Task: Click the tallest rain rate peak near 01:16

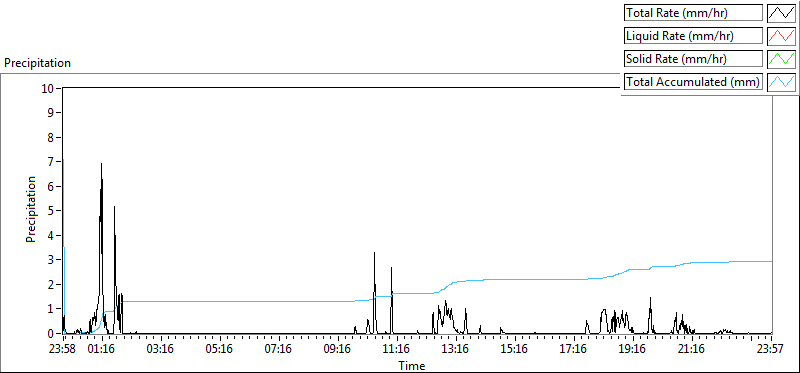Action: point(102,164)
